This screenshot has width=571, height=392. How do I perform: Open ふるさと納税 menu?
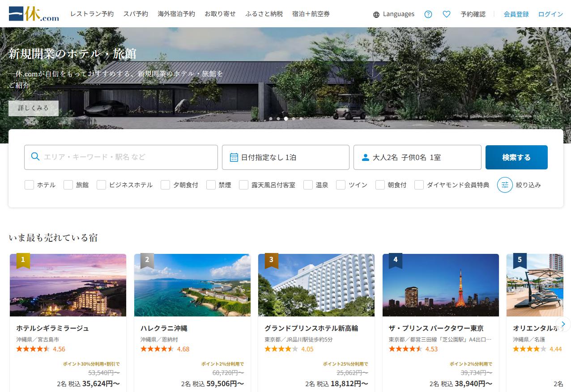tap(264, 14)
